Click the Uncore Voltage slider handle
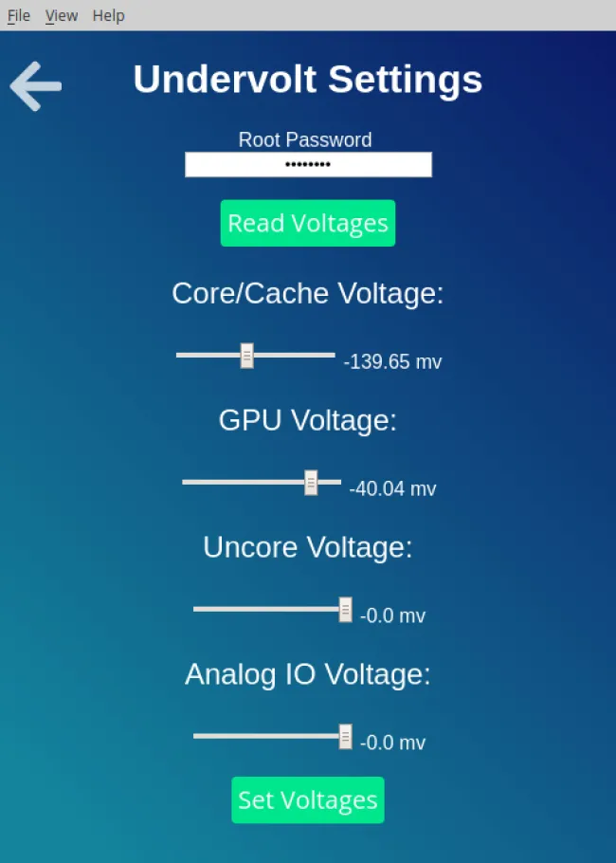 [345, 609]
